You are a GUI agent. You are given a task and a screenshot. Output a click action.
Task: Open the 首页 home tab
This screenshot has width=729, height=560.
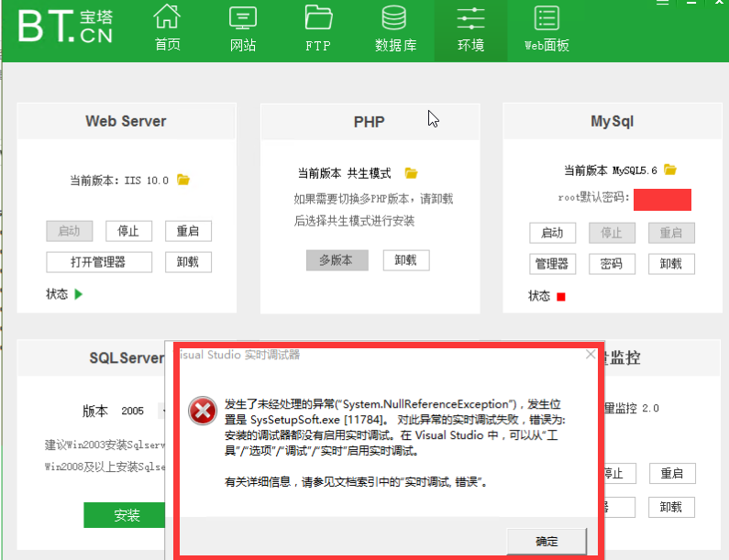167,27
